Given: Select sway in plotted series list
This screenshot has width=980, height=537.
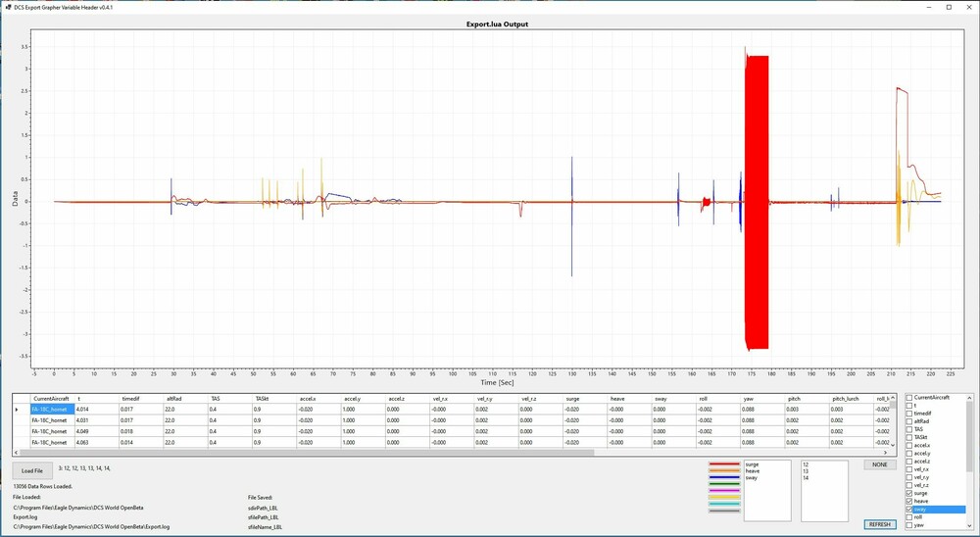Looking at the screenshot, I should pyautogui.click(x=752, y=477).
